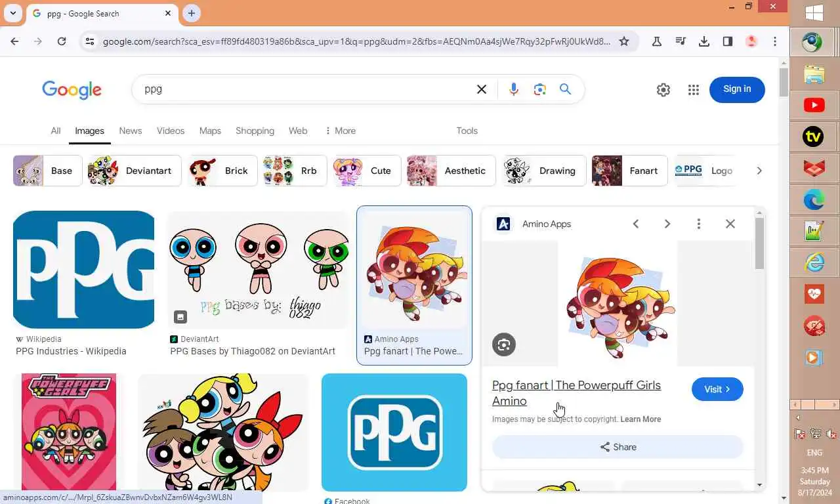Clear the search box with X
Image resolution: width=840 pixels, height=504 pixels.
(x=482, y=89)
